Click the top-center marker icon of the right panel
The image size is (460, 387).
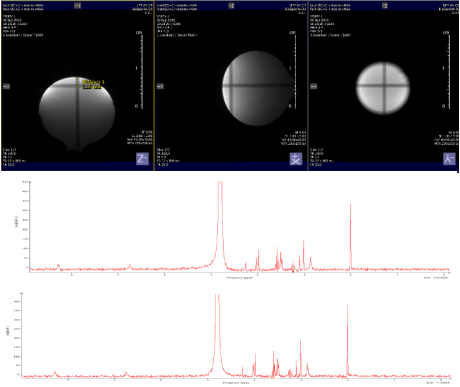(385, 5)
